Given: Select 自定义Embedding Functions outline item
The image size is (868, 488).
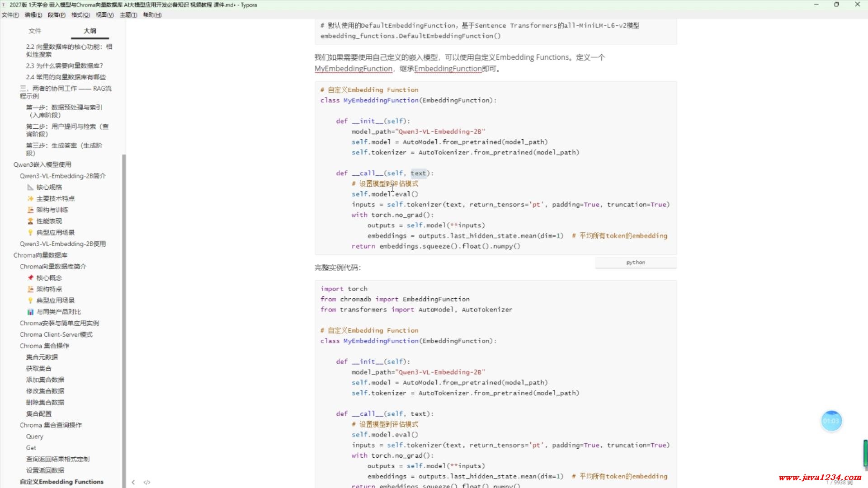Looking at the screenshot, I should (x=61, y=482).
